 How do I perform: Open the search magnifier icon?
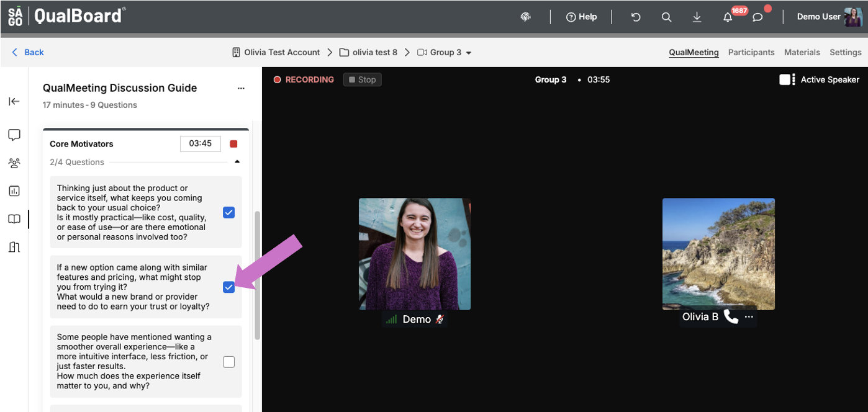click(666, 17)
